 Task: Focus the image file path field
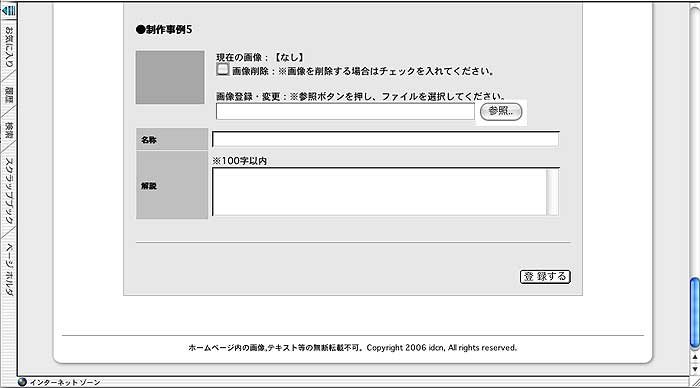tap(345, 111)
